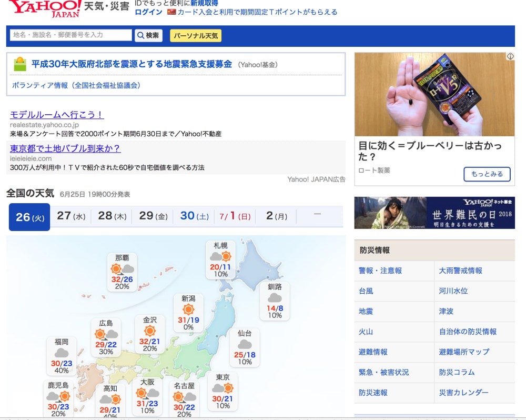Switch to the 27 (水) forecast tab
Image resolution: width=526 pixels, height=420 pixels.
(x=71, y=216)
